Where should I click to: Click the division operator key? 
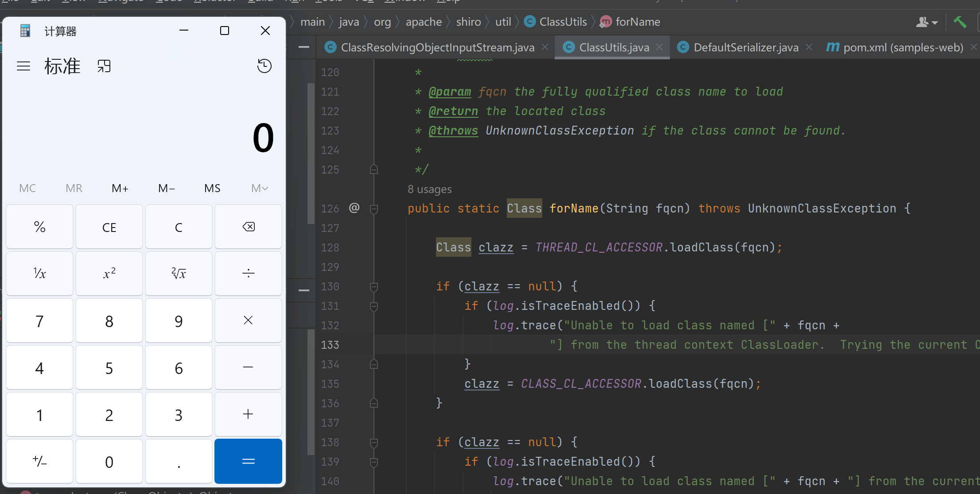coord(249,274)
